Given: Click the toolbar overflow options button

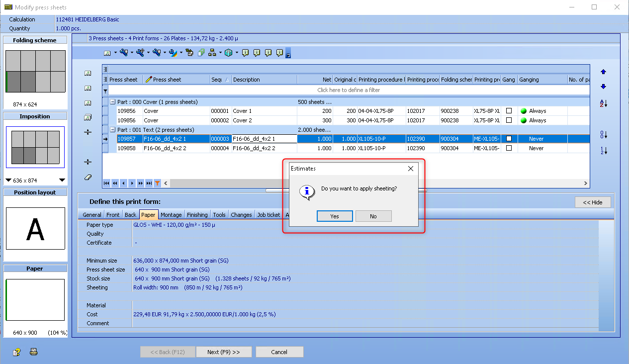Looking at the screenshot, I should (288, 54).
